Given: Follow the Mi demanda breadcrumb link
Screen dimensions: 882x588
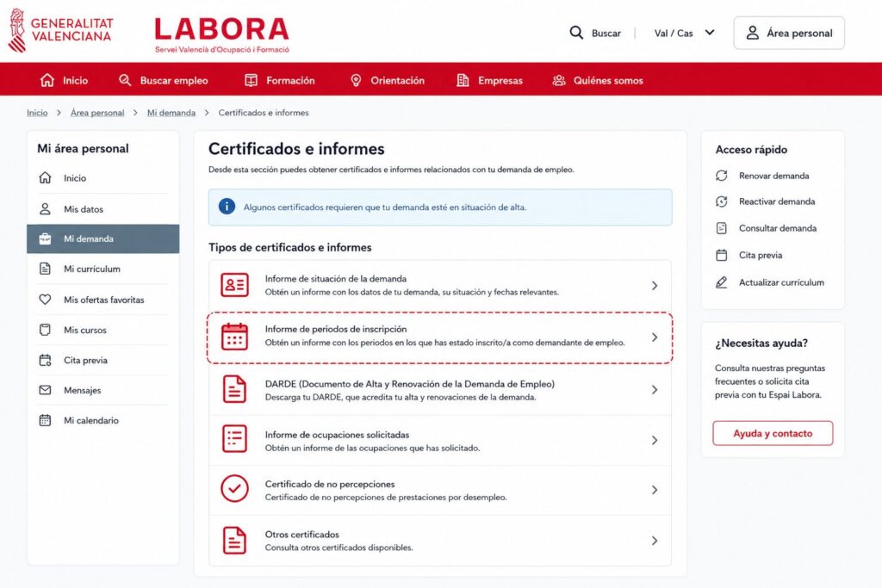Looking at the screenshot, I should pyautogui.click(x=171, y=113).
